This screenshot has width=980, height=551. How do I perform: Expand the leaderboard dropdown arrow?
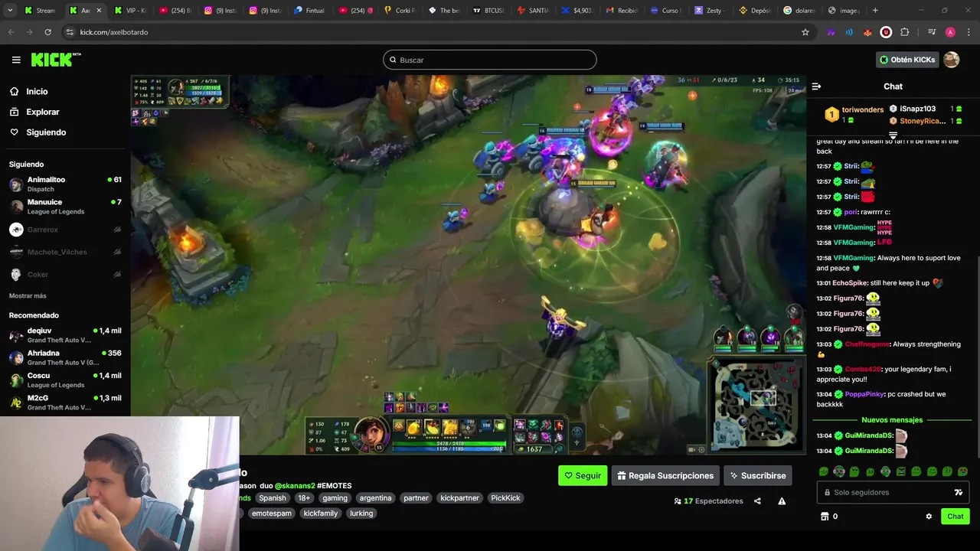(x=893, y=135)
